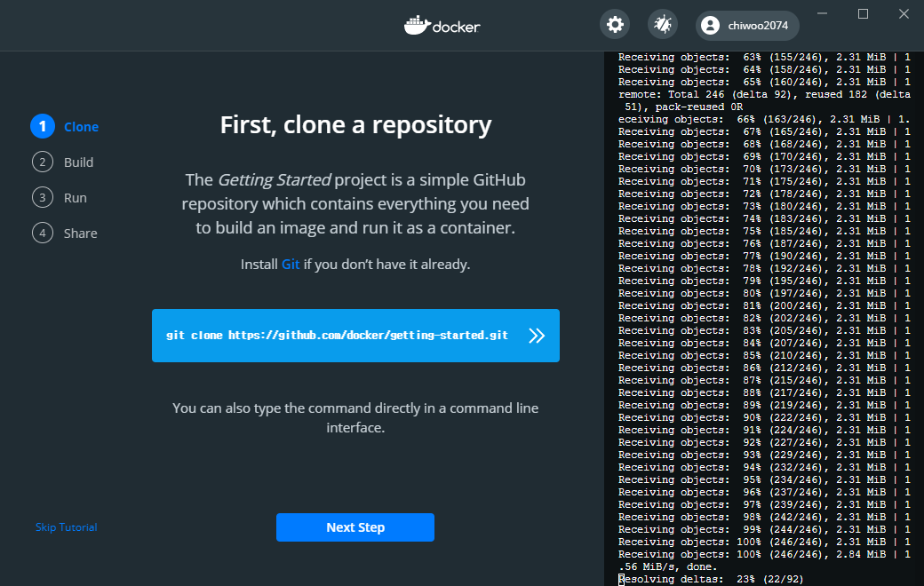924x586 pixels.
Task: Select step 2 Build circle
Action: click(43, 162)
